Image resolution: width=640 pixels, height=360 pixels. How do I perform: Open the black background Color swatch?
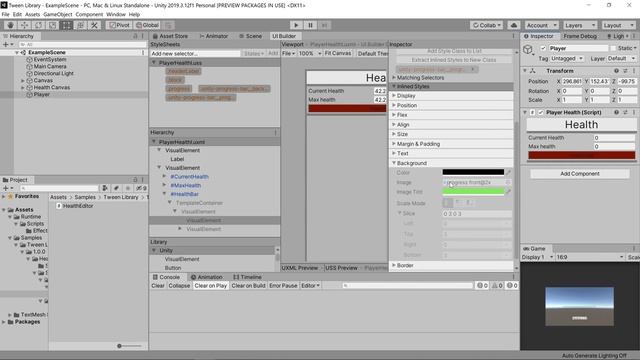point(473,172)
